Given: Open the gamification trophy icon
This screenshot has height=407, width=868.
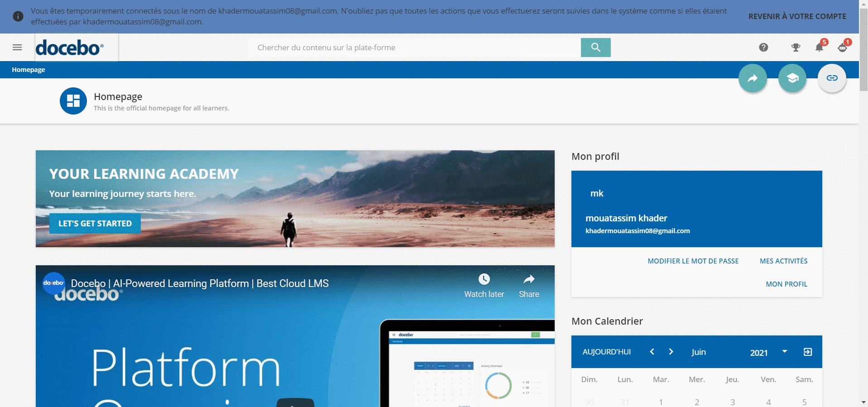Looking at the screenshot, I should pyautogui.click(x=796, y=48).
